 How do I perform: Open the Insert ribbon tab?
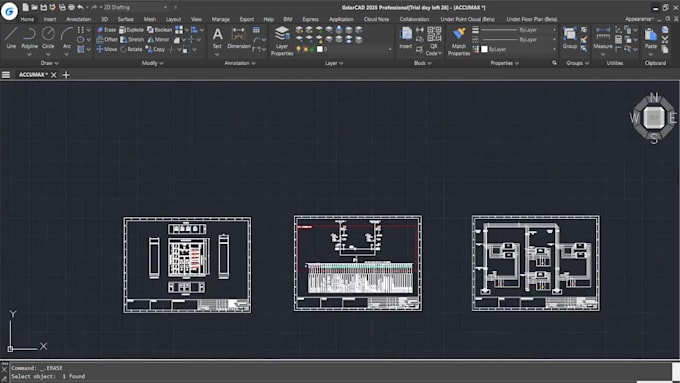click(50, 19)
